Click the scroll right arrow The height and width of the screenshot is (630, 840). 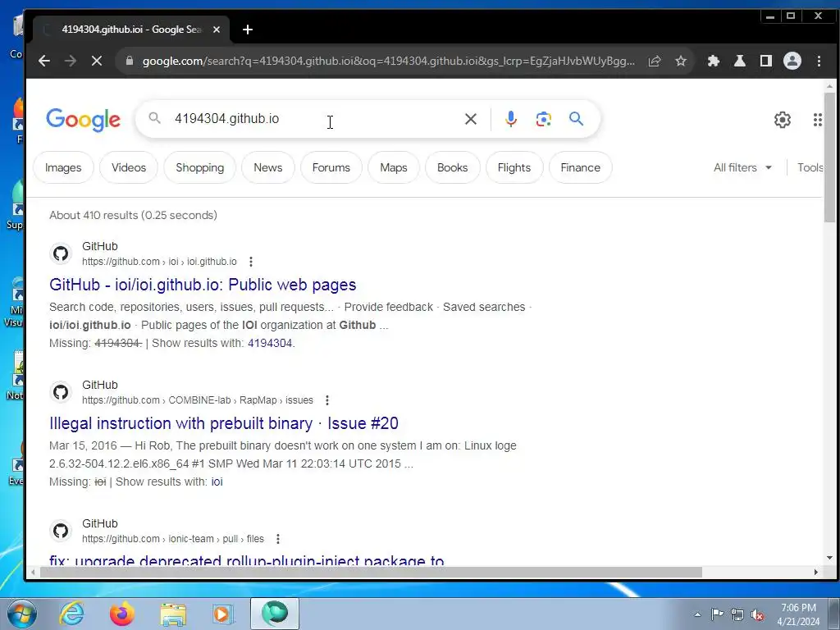(x=815, y=572)
